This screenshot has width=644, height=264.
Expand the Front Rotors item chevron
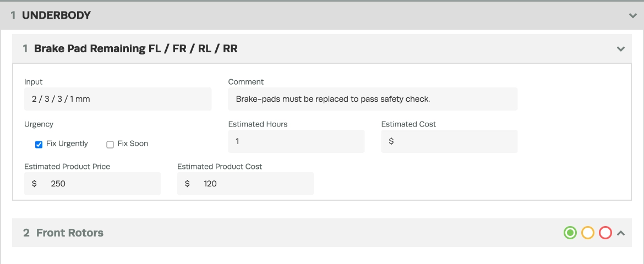click(x=620, y=233)
